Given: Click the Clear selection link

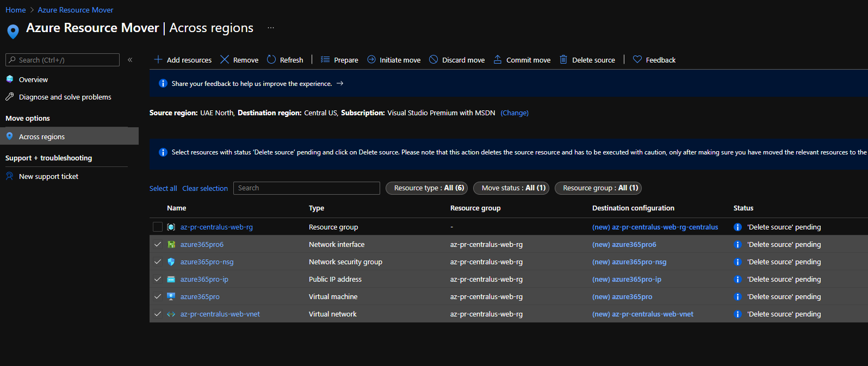Looking at the screenshot, I should [x=205, y=188].
